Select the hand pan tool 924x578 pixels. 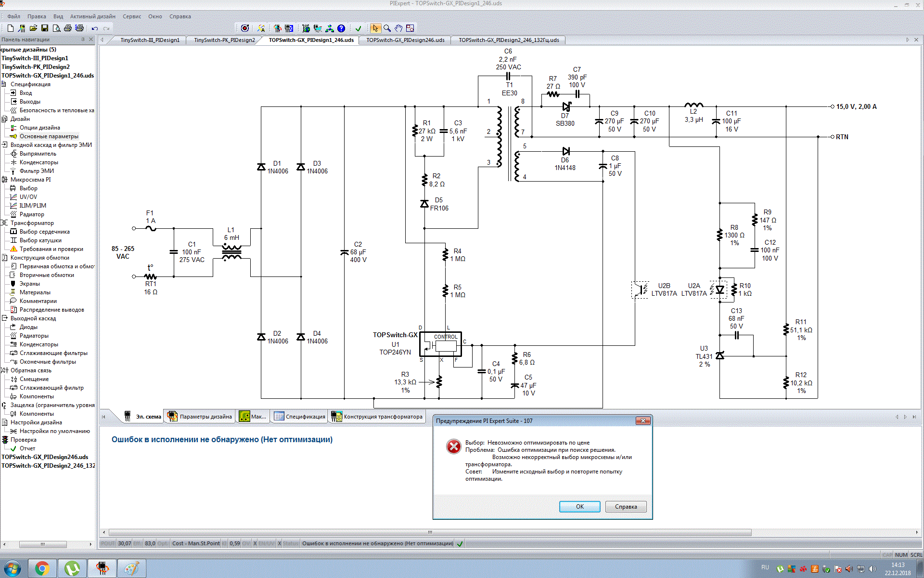tap(398, 28)
